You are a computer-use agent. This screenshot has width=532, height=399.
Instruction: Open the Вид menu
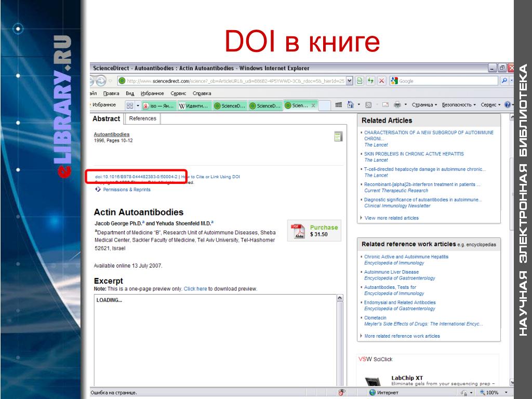(130, 94)
